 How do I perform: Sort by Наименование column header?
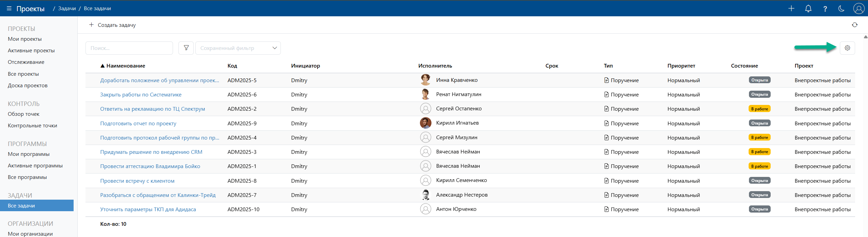[126, 66]
